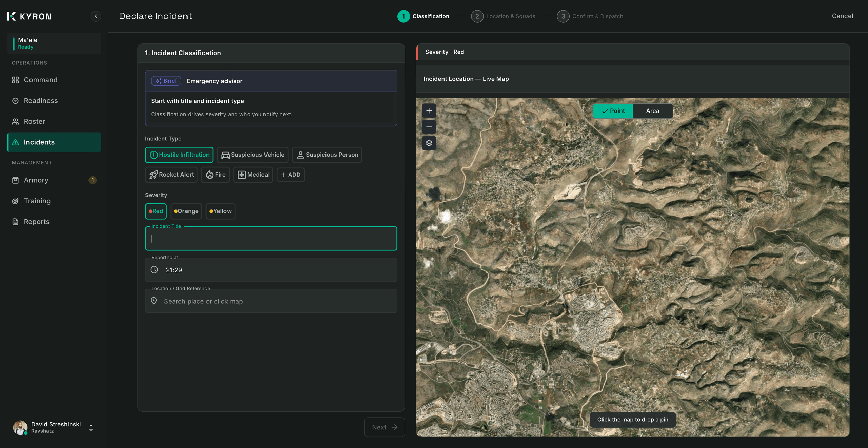Viewport: 868px width, 448px height.
Task: Expand the David Streshinski user menu
Action: 91,427
